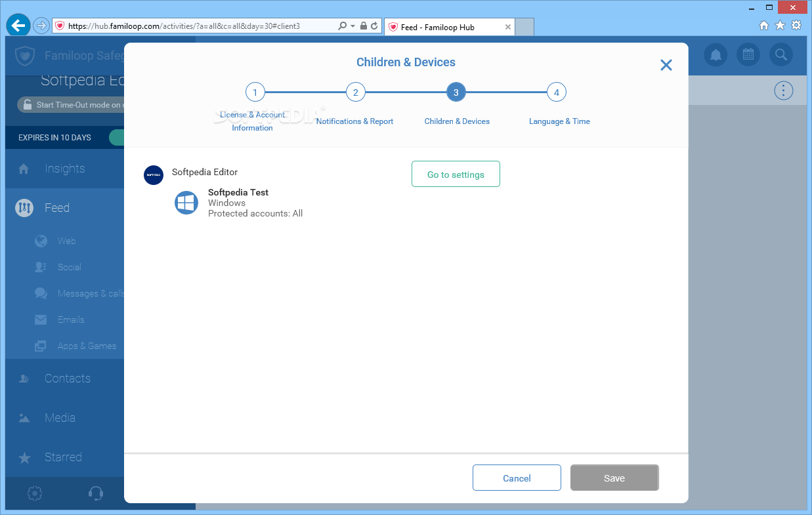This screenshot has height=515, width=812.
Task: Open Feed section in sidebar
Action: click(64, 208)
